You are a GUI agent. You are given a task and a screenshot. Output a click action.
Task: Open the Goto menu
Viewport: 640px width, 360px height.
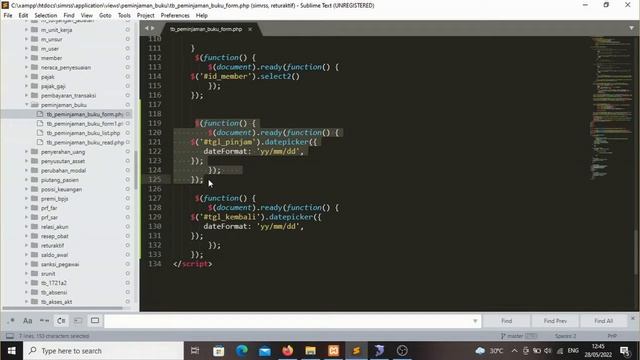[105, 16]
